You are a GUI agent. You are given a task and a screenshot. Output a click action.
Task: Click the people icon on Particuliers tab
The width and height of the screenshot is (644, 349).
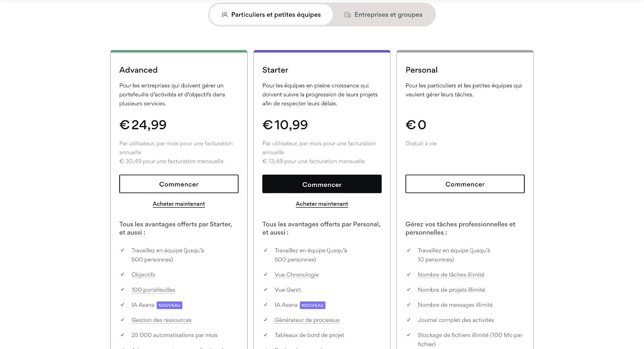point(225,15)
